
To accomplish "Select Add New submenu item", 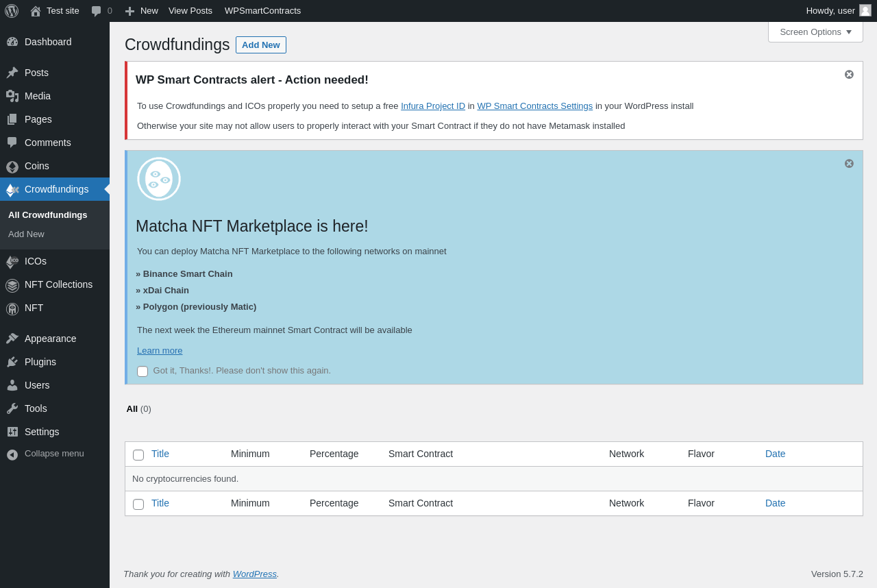I will [26, 234].
